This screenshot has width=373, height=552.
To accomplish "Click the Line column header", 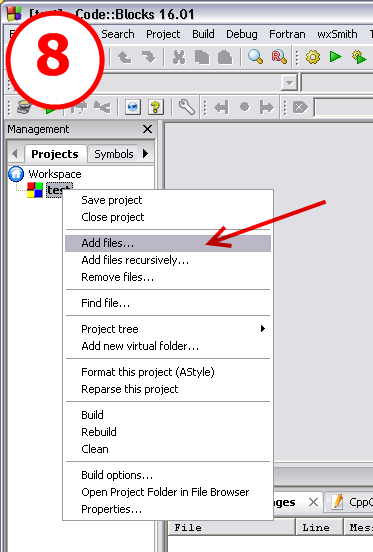I will [319, 527].
